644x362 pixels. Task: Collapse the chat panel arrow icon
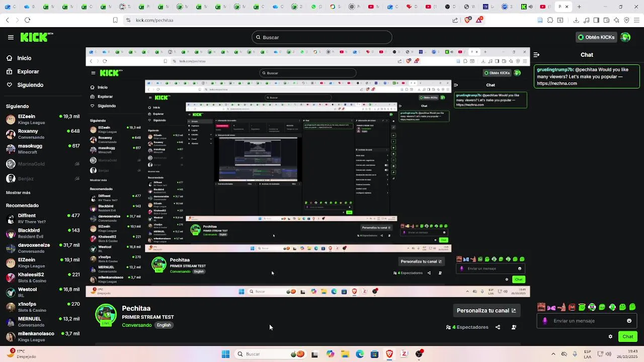coord(536,55)
